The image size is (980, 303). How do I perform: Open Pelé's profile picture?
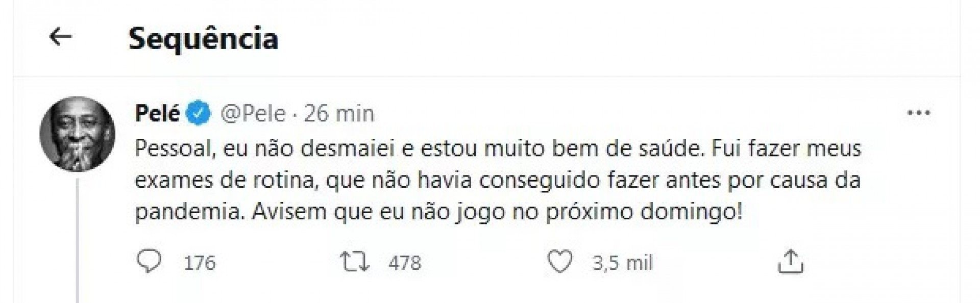click(x=77, y=134)
